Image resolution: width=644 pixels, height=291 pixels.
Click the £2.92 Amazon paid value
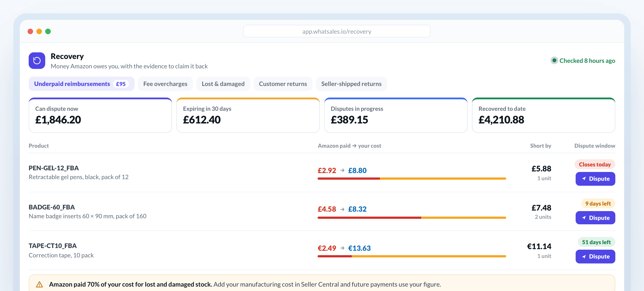pyautogui.click(x=327, y=171)
